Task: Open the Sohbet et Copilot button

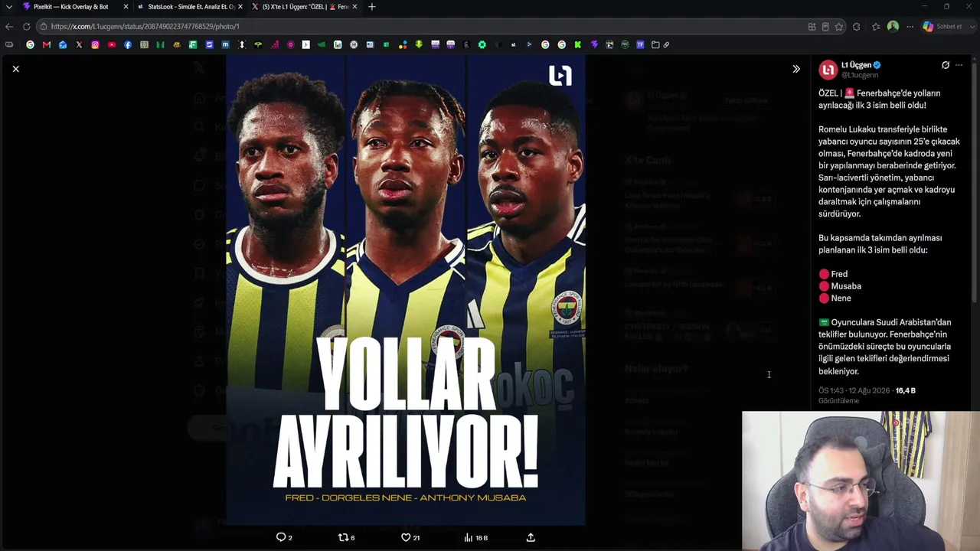Action: click(x=942, y=26)
